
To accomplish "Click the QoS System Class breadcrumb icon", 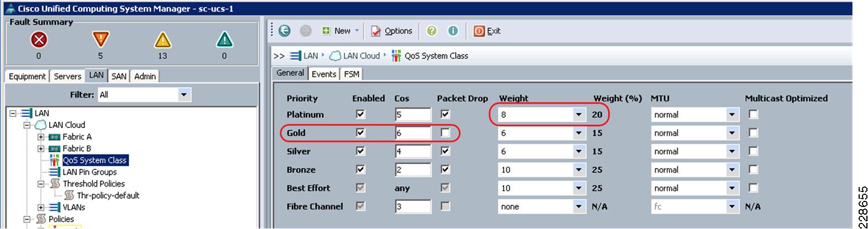I will 396,56.
